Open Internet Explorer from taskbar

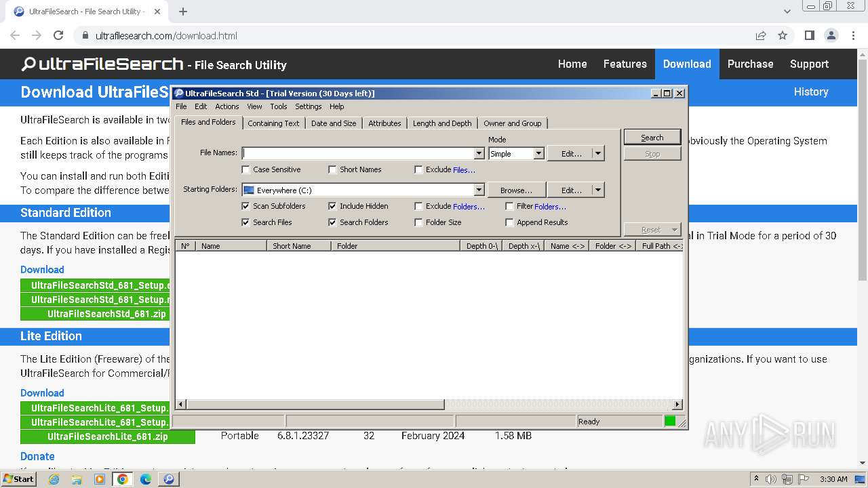[x=54, y=479]
